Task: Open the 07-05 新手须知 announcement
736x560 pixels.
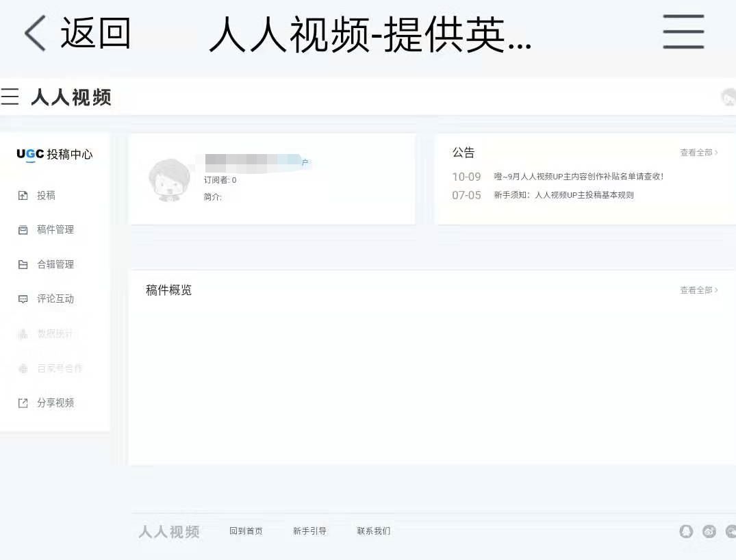Action: point(543,195)
